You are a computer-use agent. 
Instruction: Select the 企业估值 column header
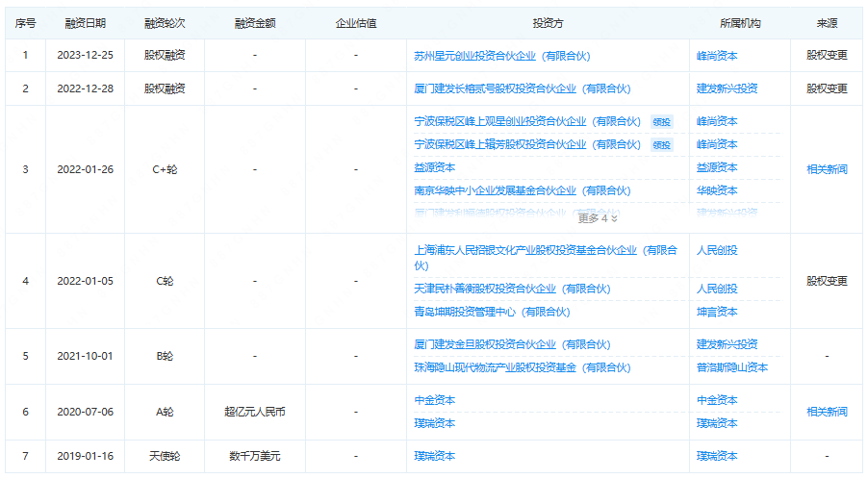[x=355, y=23]
